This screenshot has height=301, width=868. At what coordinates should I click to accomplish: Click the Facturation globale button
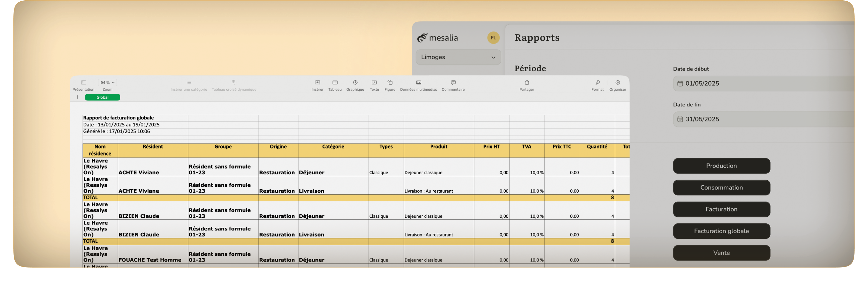tap(721, 231)
